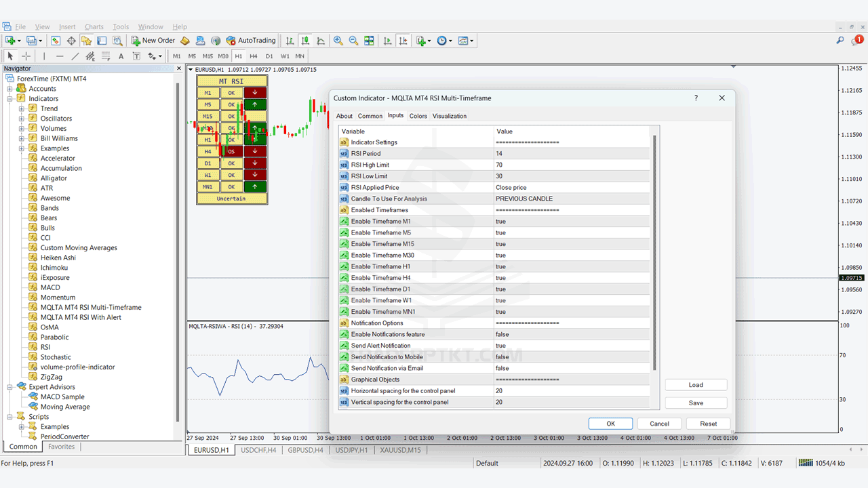Click the New Order button
This screenshot has height=488, width=868.
pyautogui.click(x=153, y=41)
